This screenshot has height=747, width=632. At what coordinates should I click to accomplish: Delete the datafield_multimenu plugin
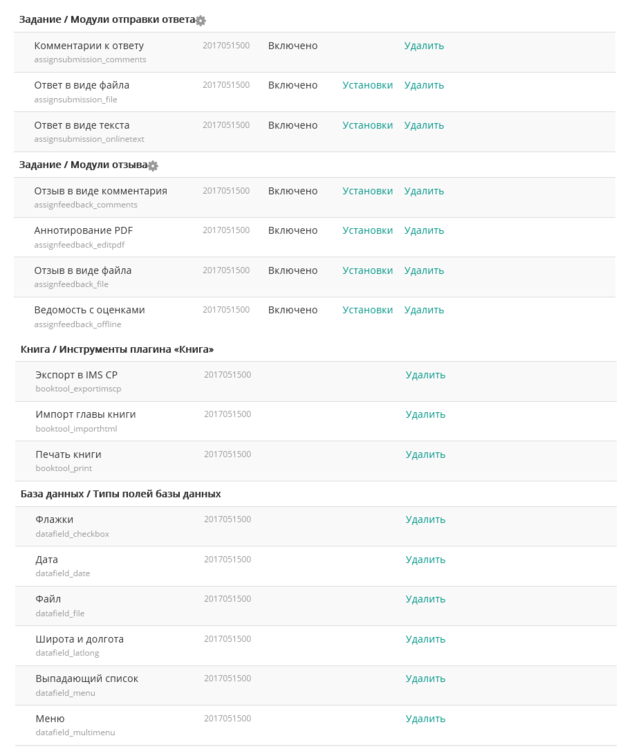[425, 719]
